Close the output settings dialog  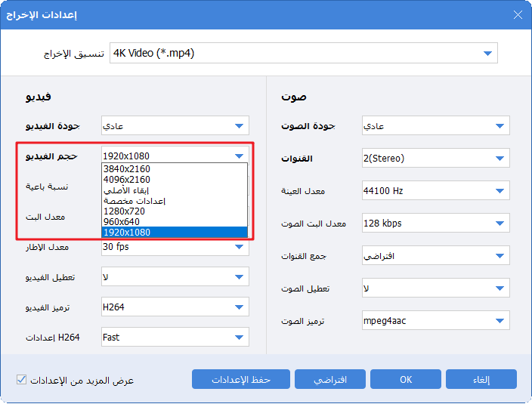(517, 15)
